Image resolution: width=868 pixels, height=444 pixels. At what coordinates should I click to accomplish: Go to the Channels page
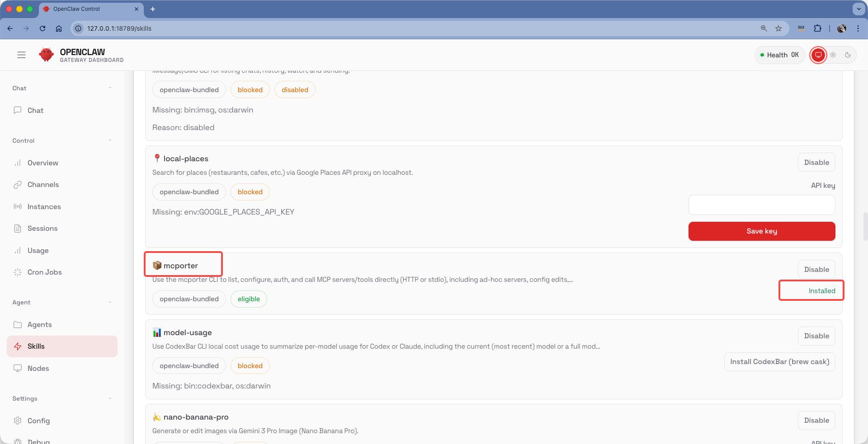[x=43, y=185]
